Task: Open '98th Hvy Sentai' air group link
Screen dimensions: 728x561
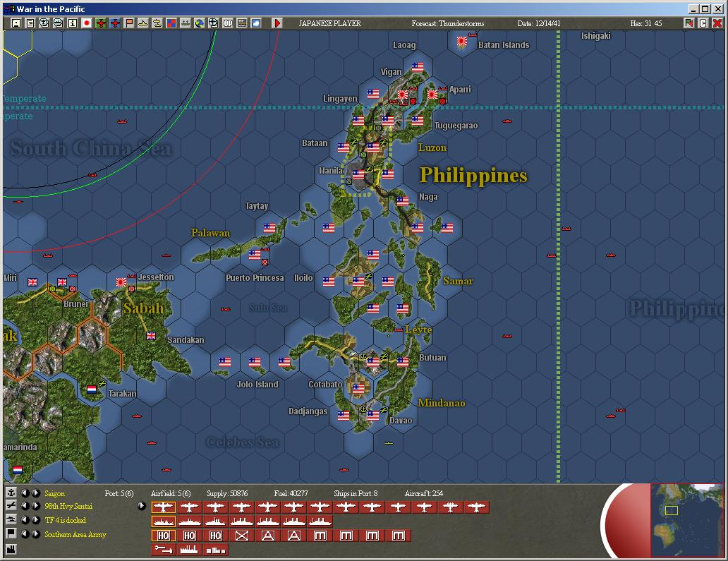Action: tap(68, 506)
